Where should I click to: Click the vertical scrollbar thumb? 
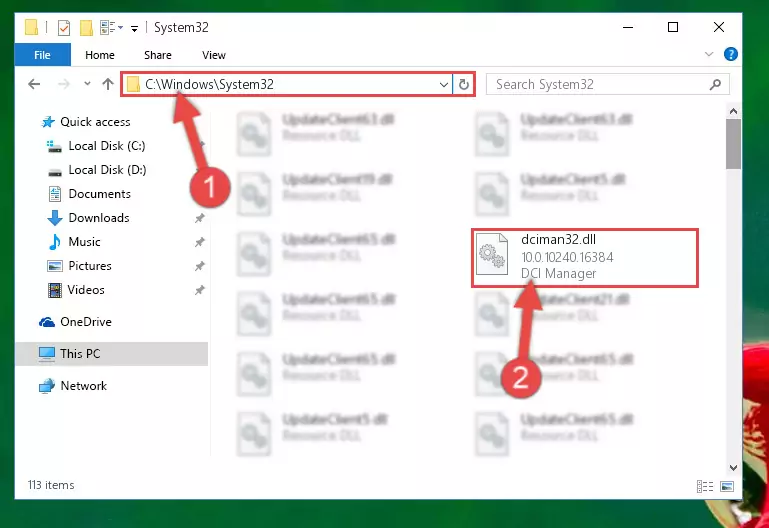coord(733,144)
